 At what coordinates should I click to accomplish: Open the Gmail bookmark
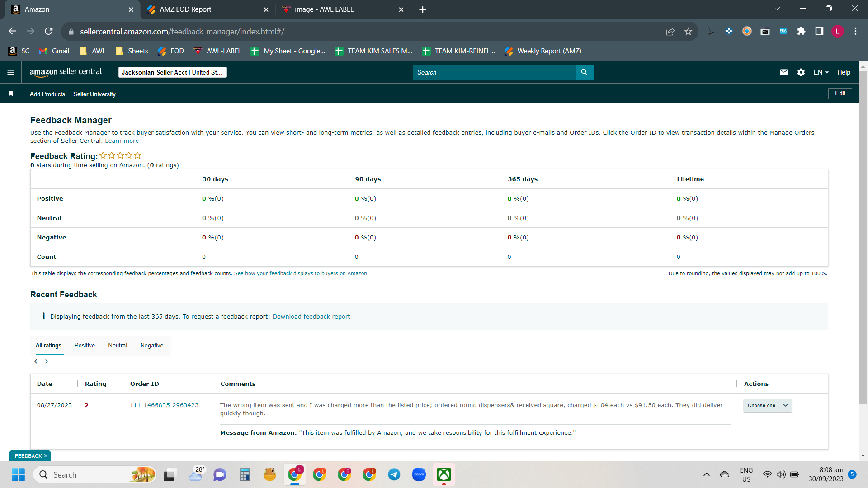[54, 51]
